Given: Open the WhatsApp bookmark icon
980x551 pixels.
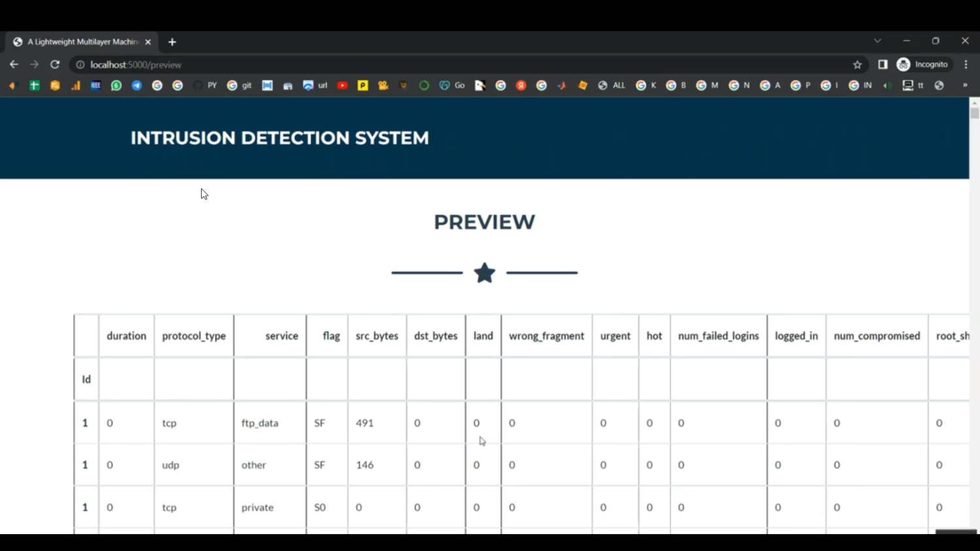Looking at the screenshot, I should tap(116, 86).
